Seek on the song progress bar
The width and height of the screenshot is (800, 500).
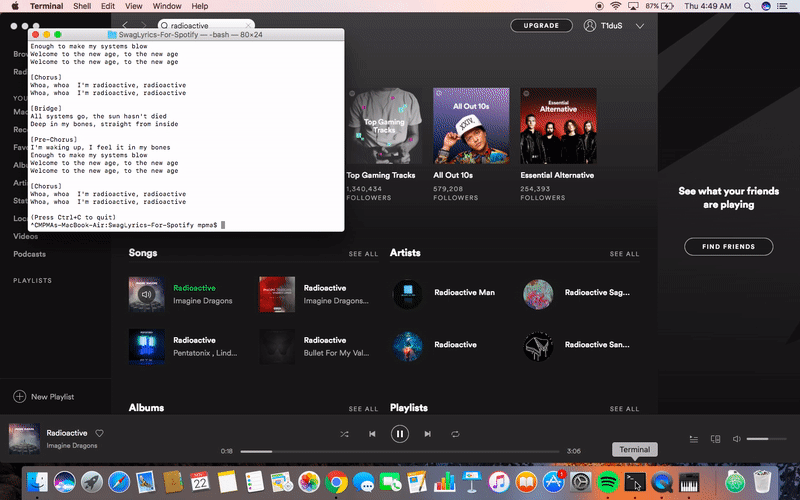pos(399,451)
